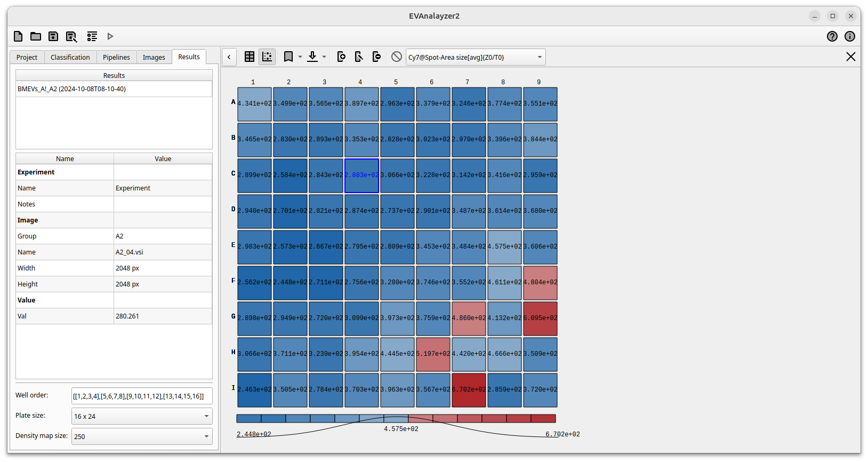
Task: Edit the column with pencil icon
Action: coord(359,57)
